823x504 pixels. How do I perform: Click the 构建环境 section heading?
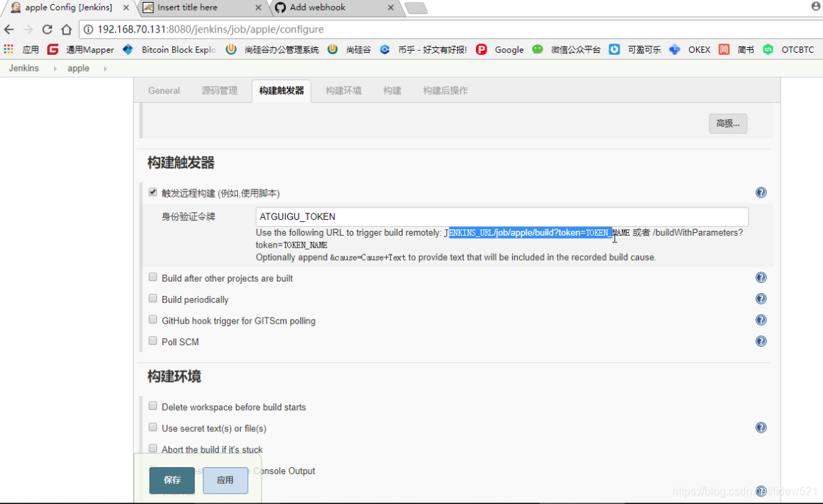(173, 376)
